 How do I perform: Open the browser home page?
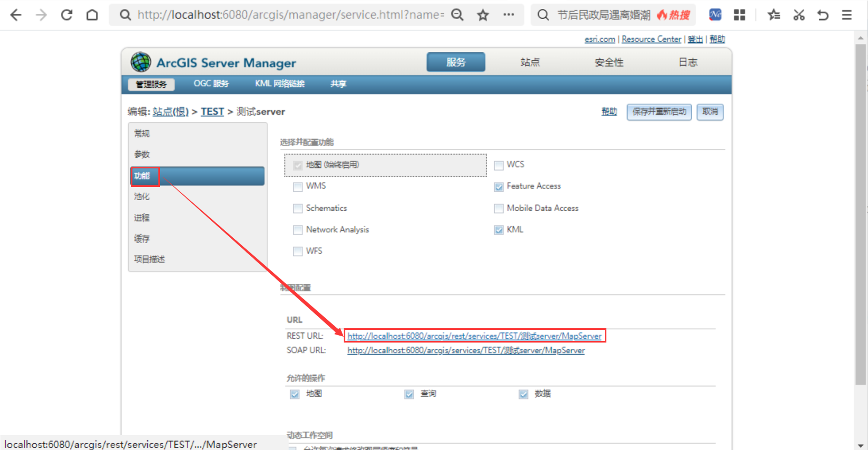tap(92, 15)
